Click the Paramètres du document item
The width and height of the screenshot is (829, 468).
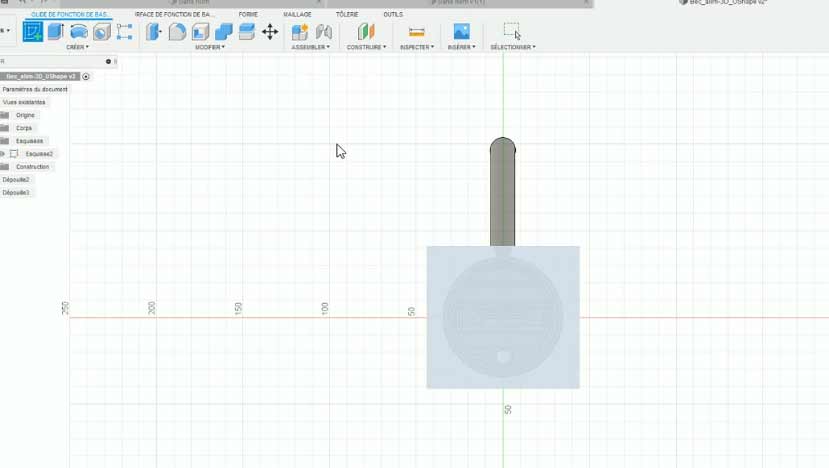(35, 89)
